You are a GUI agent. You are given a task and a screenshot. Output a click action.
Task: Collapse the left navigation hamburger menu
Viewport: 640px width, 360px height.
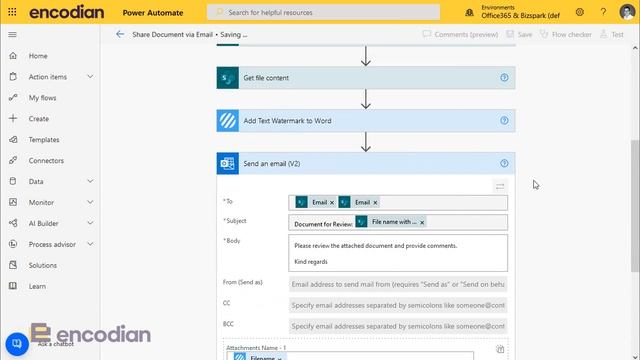coord(12,35)
